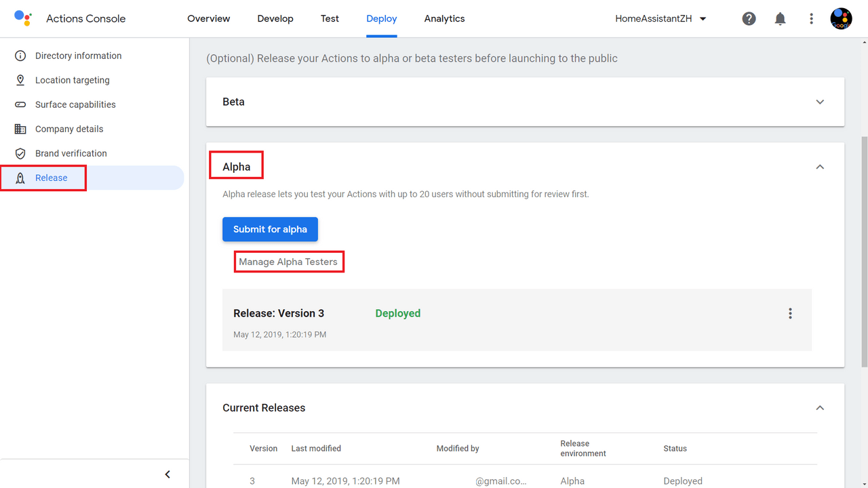This screenshot has width=868, height=488.
Task: Expand the Beta section
Action: (820, 102)
